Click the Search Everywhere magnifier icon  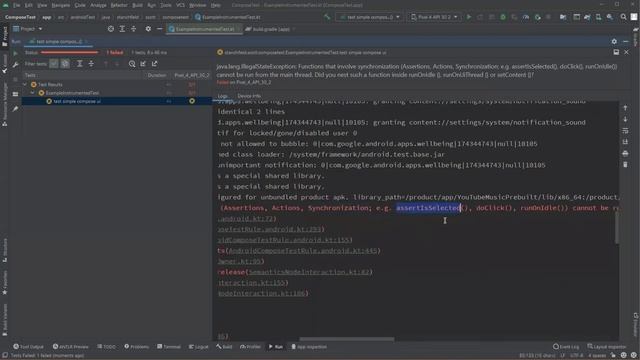(623, 17)
